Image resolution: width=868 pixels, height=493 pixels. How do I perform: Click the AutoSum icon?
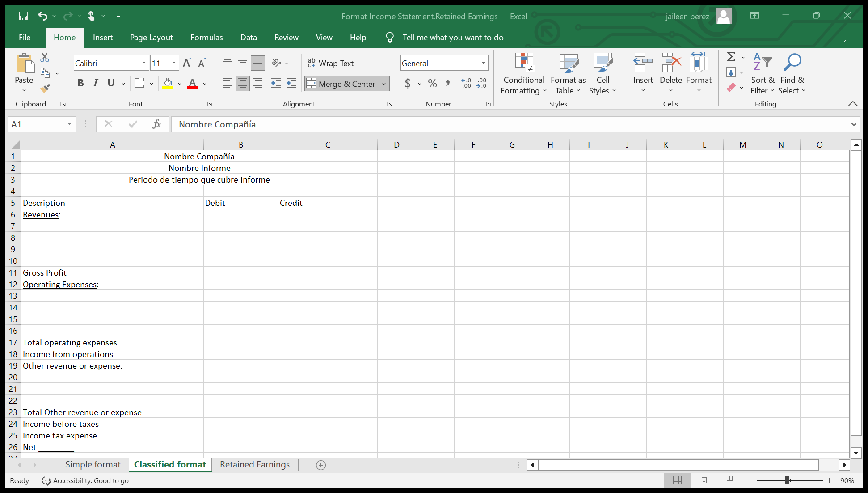pos(730,57)
